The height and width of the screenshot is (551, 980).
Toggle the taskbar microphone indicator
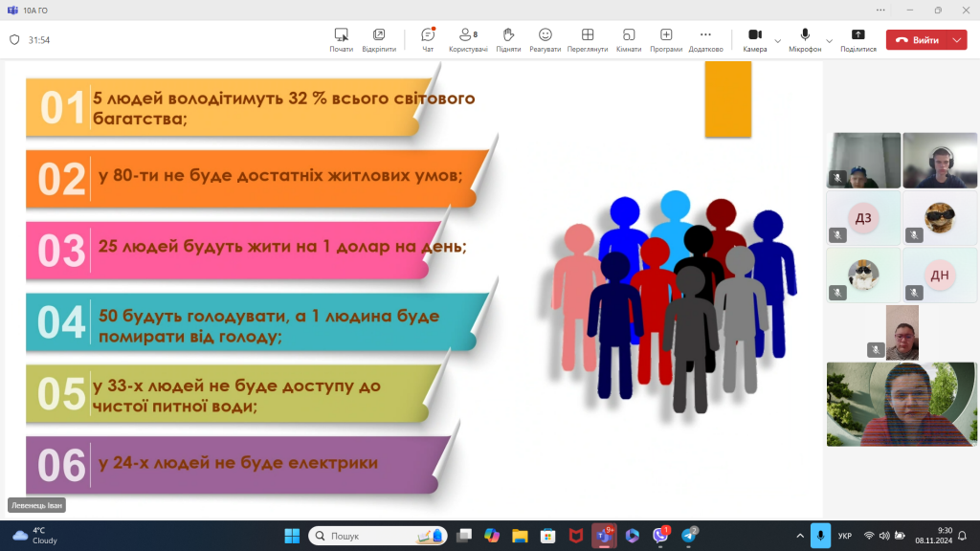click(x=819, y=536)
